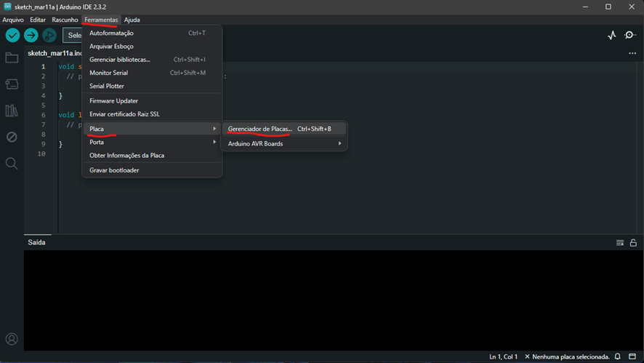Click the Upload arrow icon
Image resolution: width=644 pixels, height=363 pixels.
tap(31, 35)
